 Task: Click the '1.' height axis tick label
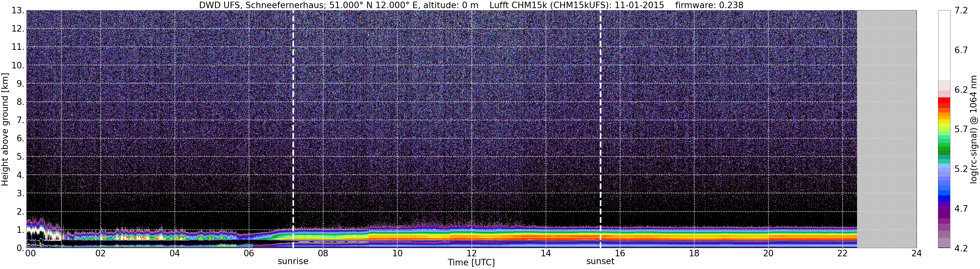(x=20, y=230)
